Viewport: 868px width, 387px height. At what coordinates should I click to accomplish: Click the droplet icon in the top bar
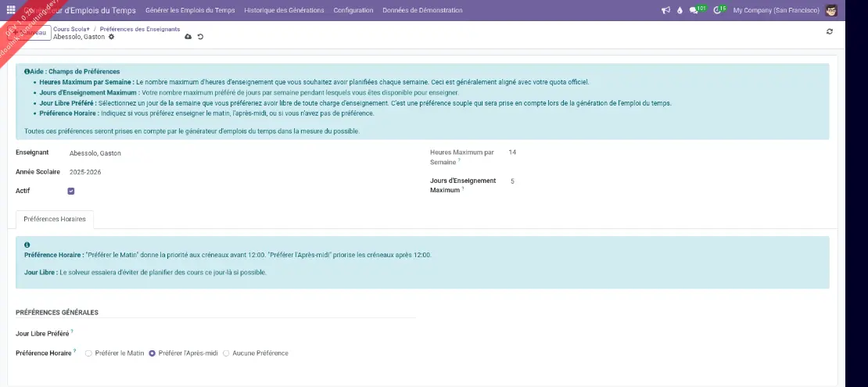(680, 10)
